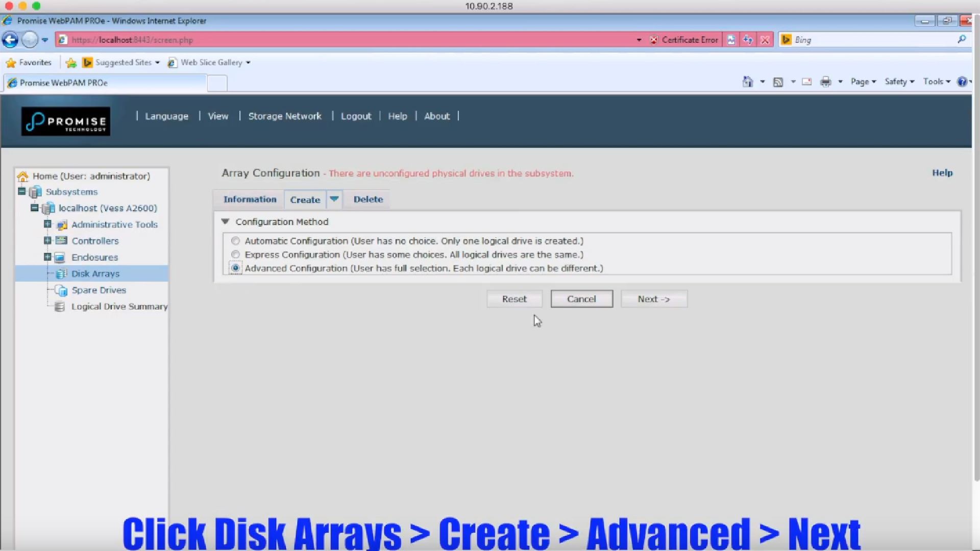Click the read mail icon in command bar

[806, 82]
